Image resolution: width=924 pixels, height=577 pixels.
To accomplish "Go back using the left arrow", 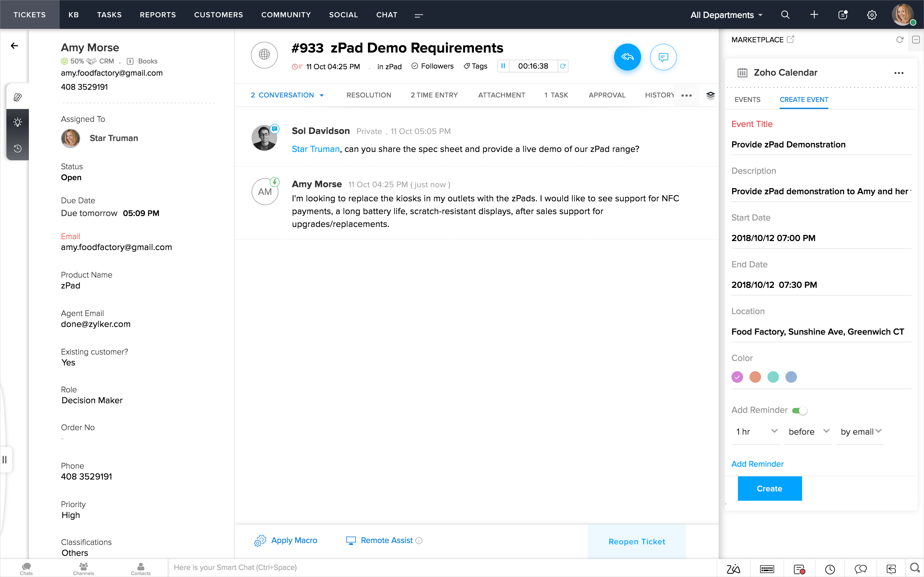I will click(14, 46).
